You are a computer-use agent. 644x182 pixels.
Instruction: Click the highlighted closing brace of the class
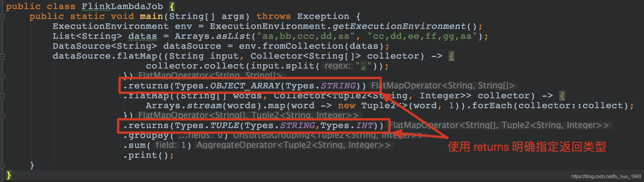9,175
